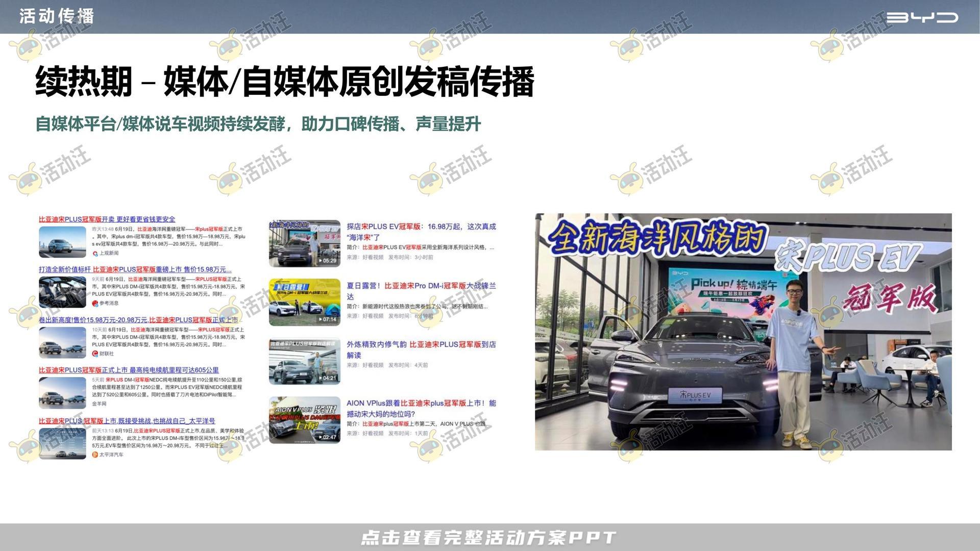The width and height of the screenshot is (980, 551).
Task: Open thumbnail beside 太平洋汽车 article
Action: (x=62, y=443)
